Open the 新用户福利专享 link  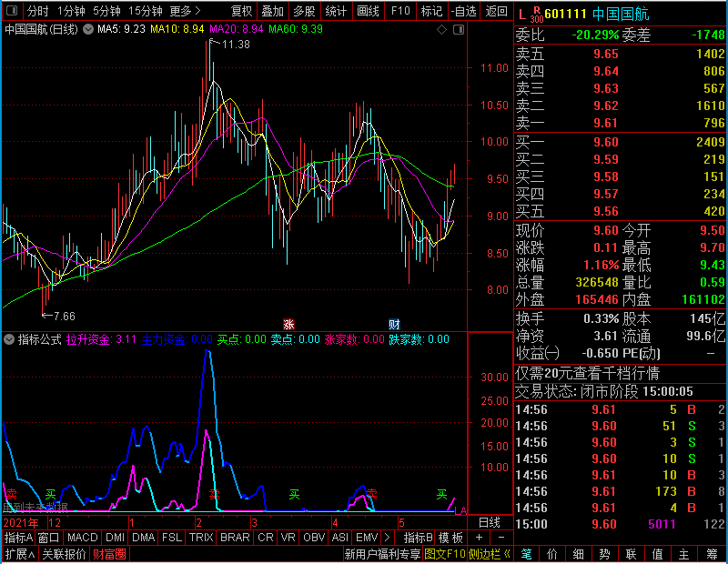click(x=382, y=554)
